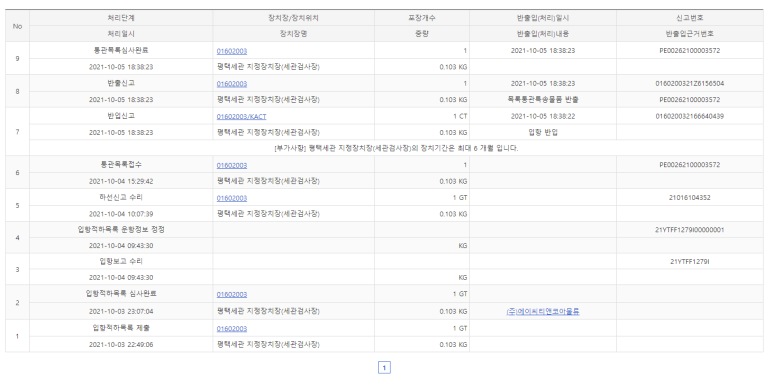Select the 통관목록접수 stage text
Screen dimensions: 773x375
pyautogui.click(x=121, y=165)
